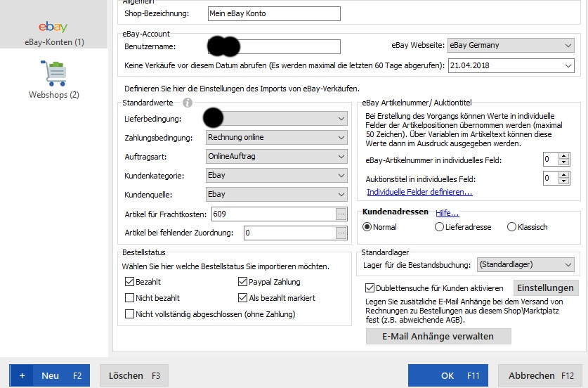Click E-Mail Anhänge verwalten button

(438, 336)
